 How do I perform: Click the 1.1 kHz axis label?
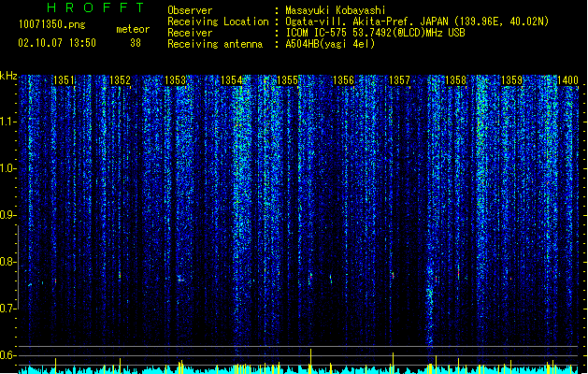pyautogui.click(x=7, y=122)
